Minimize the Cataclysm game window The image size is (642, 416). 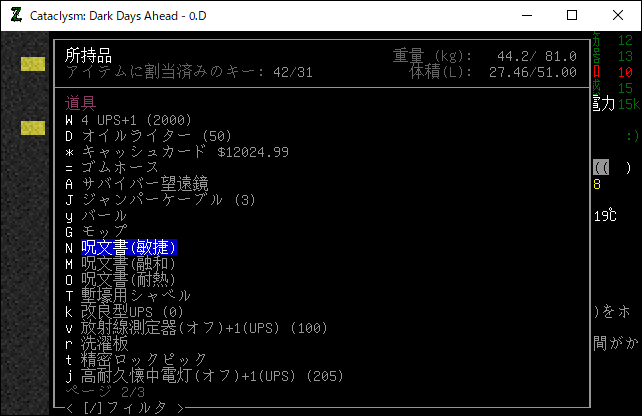(526, 15)
